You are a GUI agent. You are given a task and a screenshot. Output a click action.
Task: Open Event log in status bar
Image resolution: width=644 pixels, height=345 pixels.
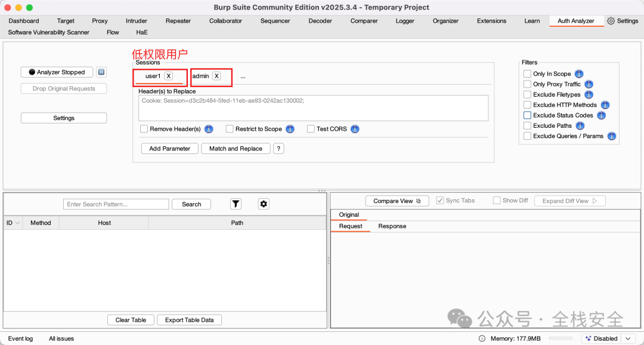[20, 339]
